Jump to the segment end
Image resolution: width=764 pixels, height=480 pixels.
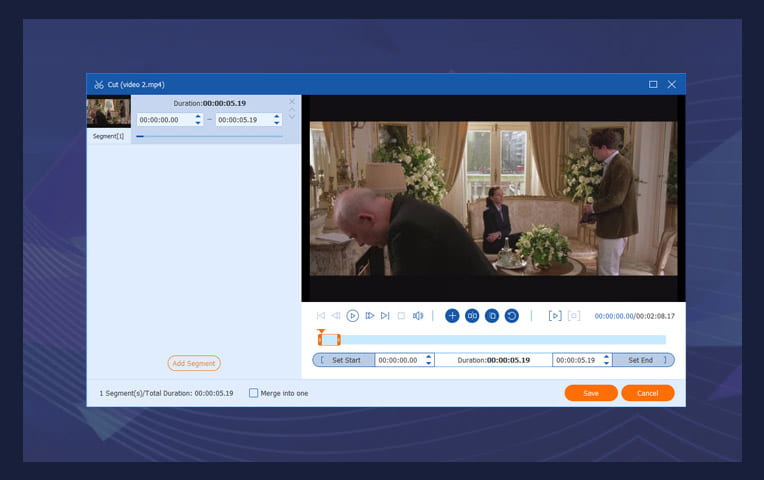[385, 316]
